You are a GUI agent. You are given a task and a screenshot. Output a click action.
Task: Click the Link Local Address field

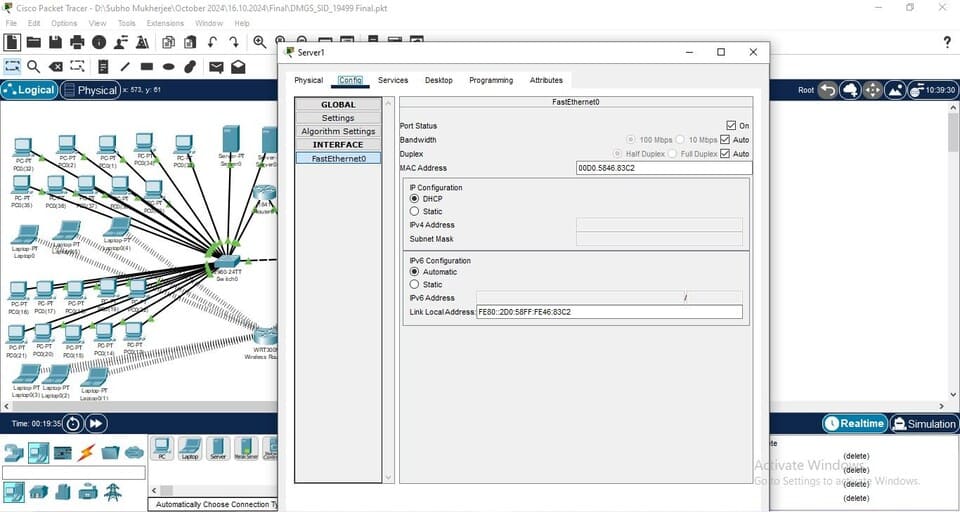pyautogui.click(x=609, y=312)
